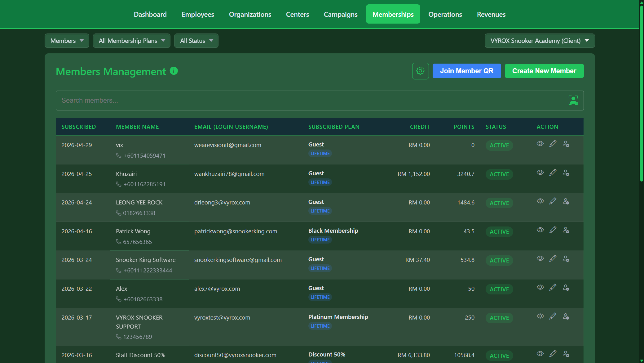Click the face scan icon in search bar

click(x=573, y=100)
